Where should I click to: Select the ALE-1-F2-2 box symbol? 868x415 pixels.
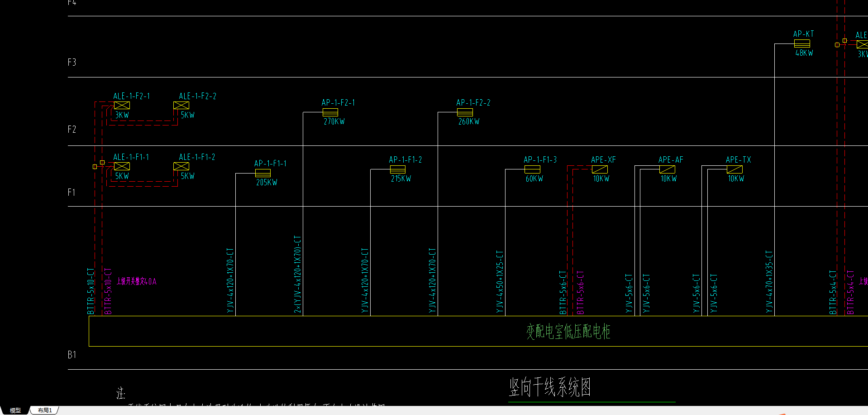(x=181, y=106)
